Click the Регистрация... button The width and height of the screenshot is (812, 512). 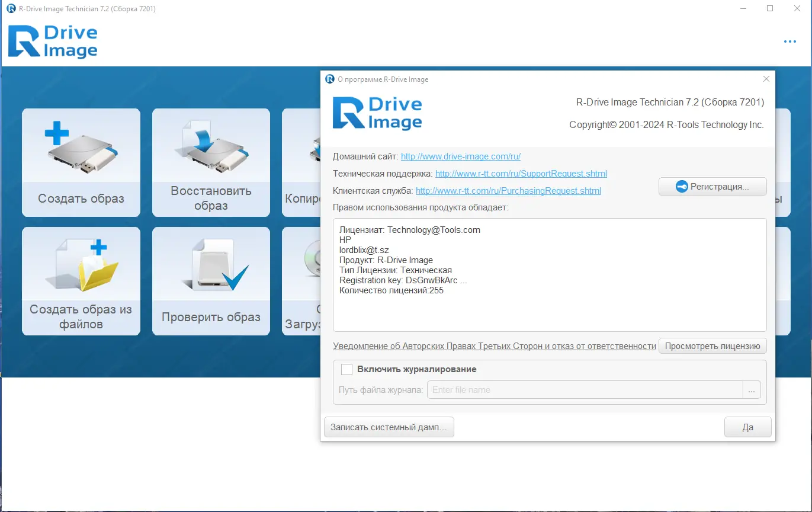pyautogui.click(x=712, y=187)
